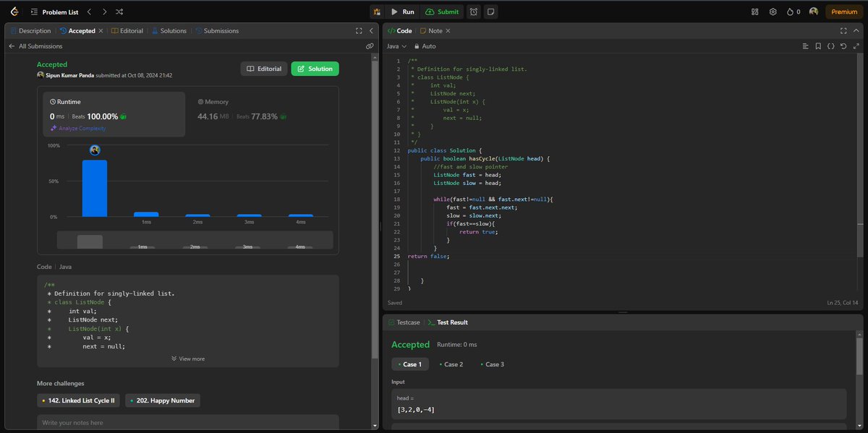Click the curly braces icon in editor
Screen dimensions: 868x433
coord(830,46)
